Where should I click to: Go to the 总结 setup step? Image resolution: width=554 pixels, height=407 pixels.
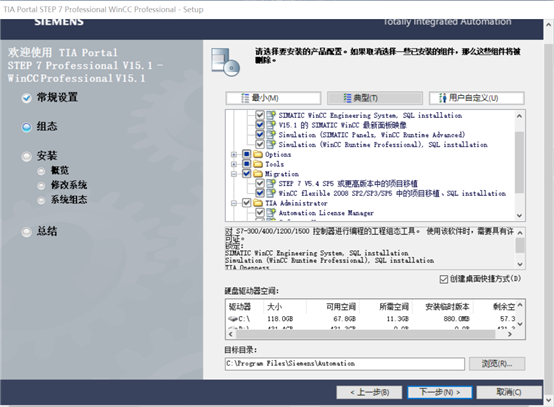(x=40, y=231)
